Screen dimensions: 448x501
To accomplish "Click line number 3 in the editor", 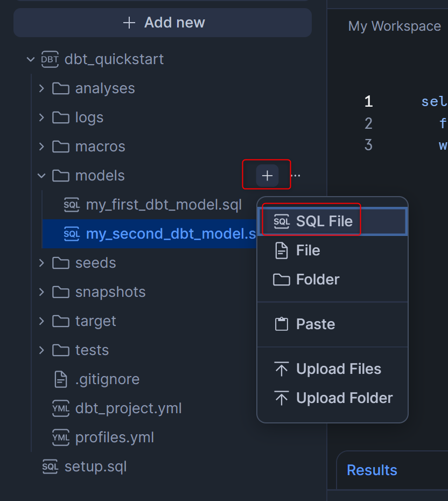I will point(368,145).
